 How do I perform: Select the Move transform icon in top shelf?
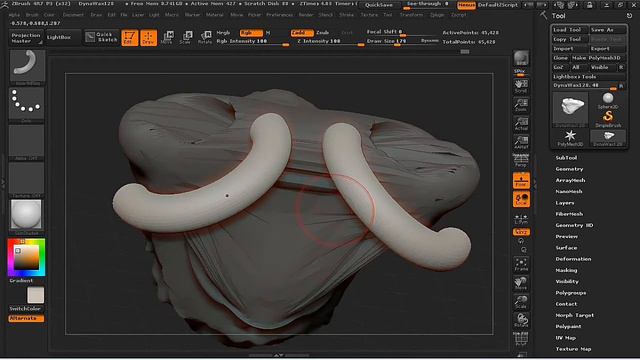(x=167, y=38)
